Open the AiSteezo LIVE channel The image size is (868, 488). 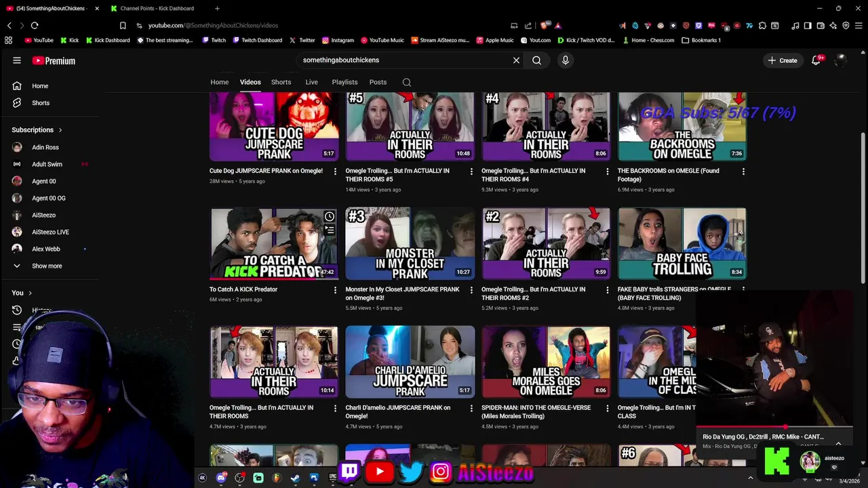(51, 232)
